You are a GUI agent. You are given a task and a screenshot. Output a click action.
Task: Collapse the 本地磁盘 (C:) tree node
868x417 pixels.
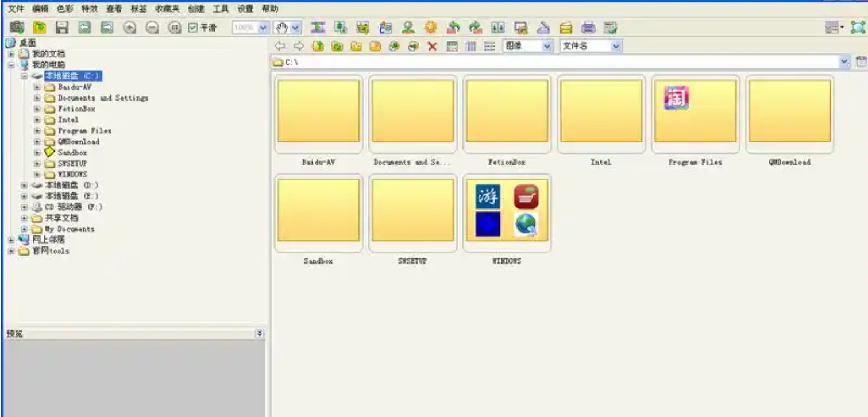tap(24, 76)
